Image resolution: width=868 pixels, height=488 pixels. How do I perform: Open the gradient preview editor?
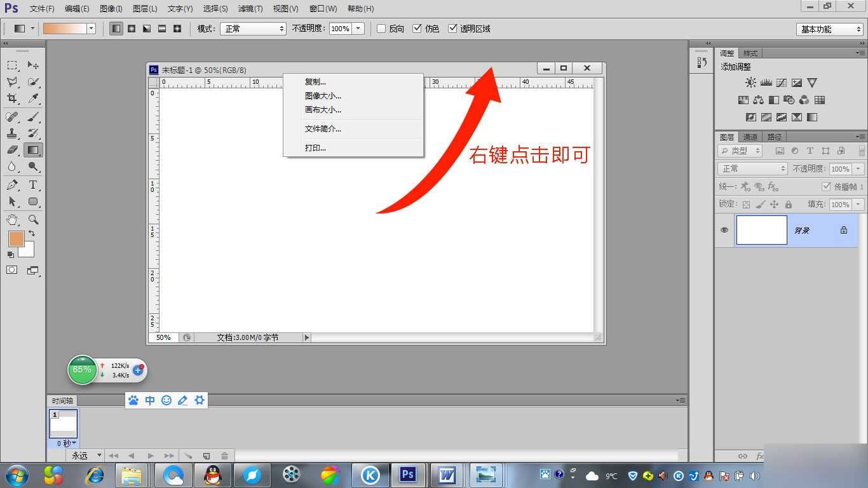[64, 29]
